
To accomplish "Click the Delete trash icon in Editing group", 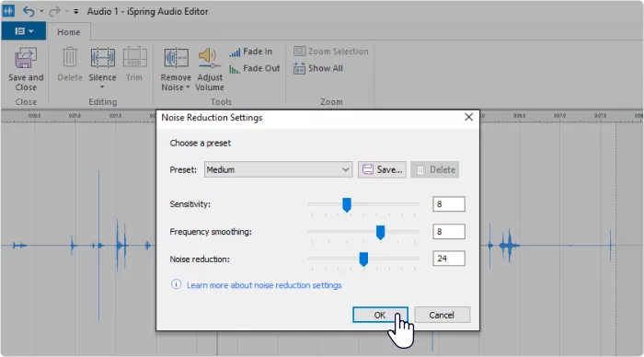I will coord(70,57).
